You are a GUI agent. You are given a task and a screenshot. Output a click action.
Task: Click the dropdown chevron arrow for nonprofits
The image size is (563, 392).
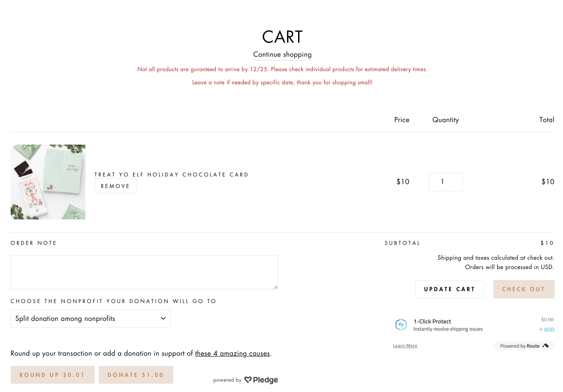[x=163, y=319]
